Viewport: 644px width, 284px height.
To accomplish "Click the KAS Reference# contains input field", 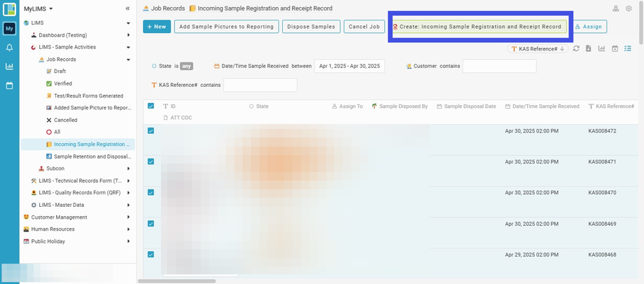I will tap(260, 85).
